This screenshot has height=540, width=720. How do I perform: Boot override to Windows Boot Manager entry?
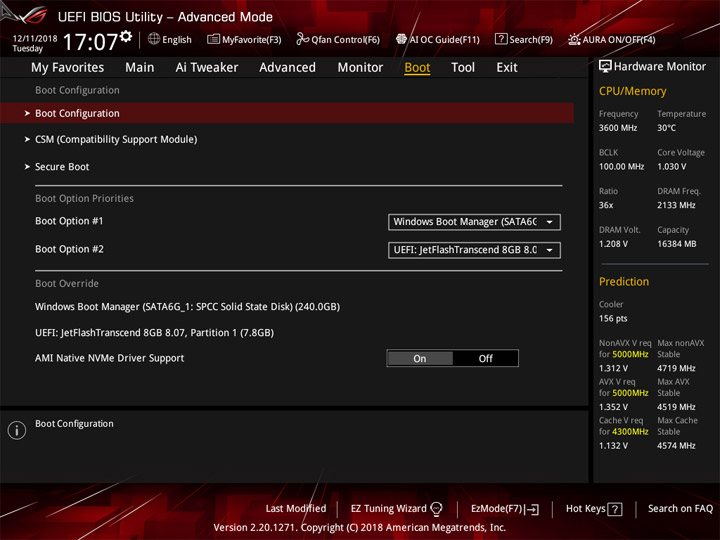(187, 306)
